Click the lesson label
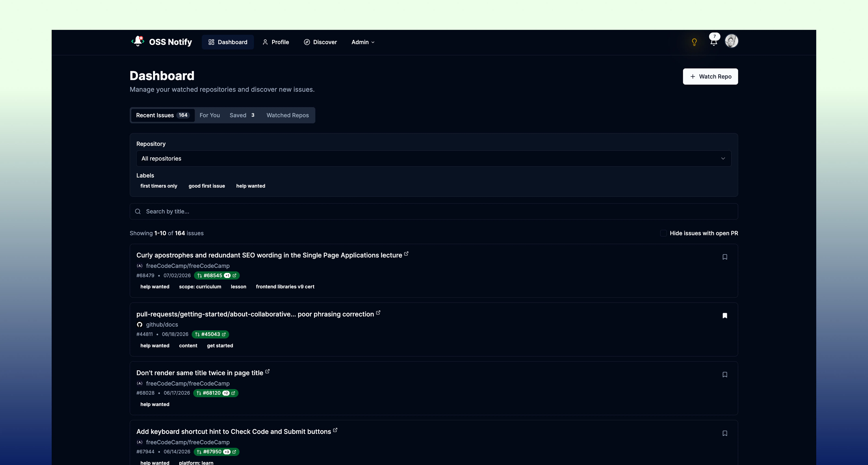Screen dimensions: 868x465 pyautogui.click(x=239, y=287)
